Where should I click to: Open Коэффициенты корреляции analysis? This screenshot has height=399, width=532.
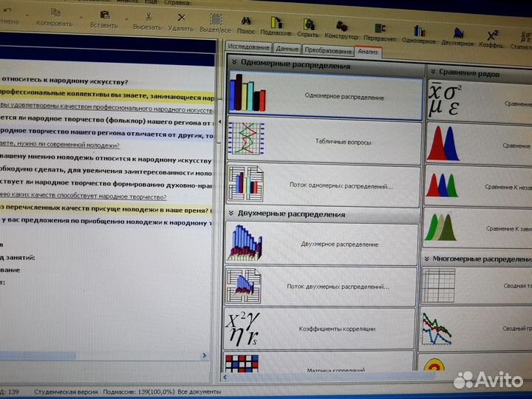(x=320, y=327)
